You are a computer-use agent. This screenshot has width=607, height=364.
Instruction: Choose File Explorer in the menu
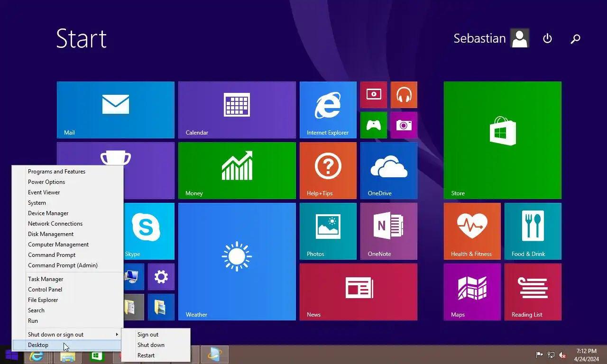click(x=67, y=300)
